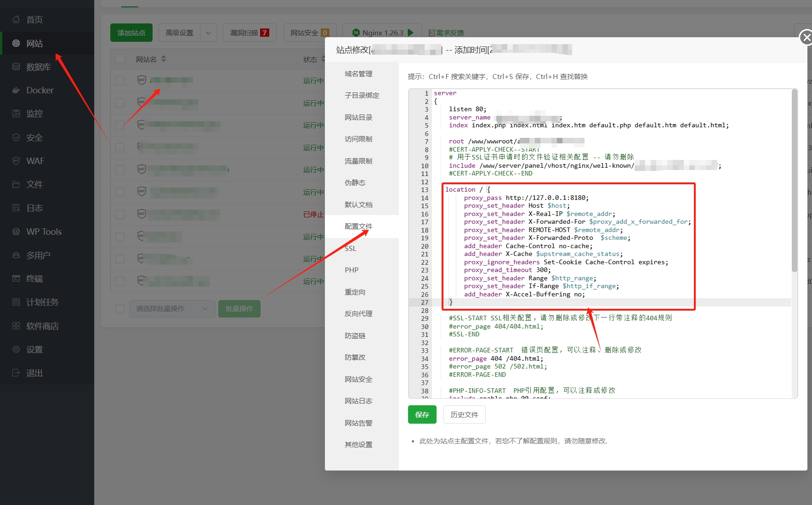This screenshot has width=812, height=505.
Task: Click line number 27 in the editor gutter
Action: pyautogui.click(x=424, y=302)
